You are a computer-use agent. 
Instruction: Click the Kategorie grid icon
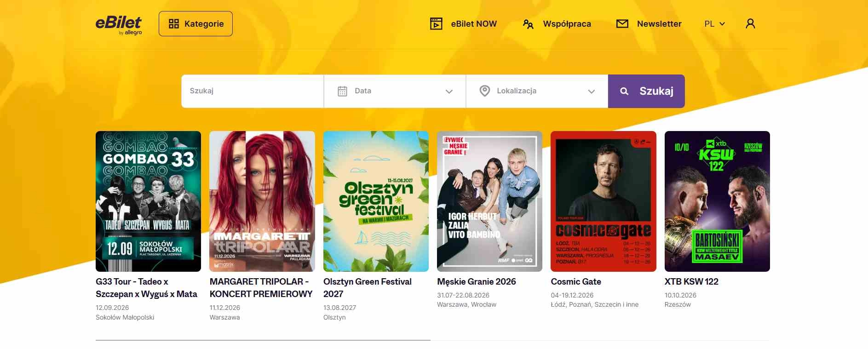pos(173,24)
